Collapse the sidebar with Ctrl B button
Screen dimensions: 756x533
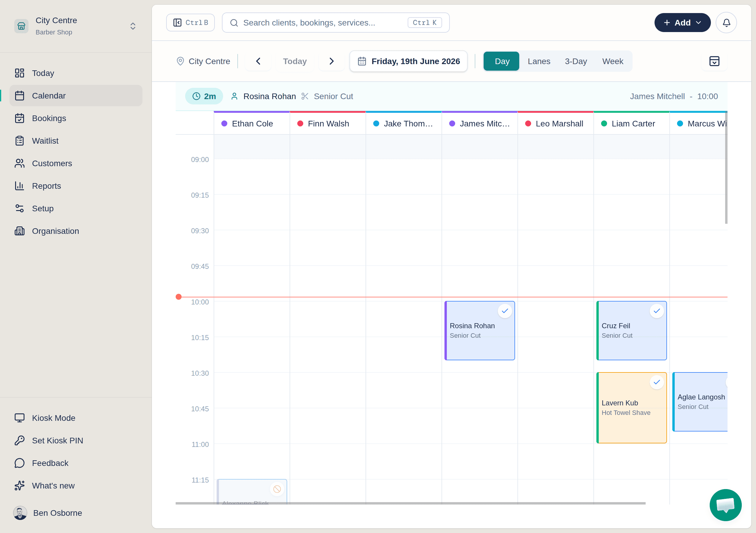pyautogui.click(x=190, y=23)
